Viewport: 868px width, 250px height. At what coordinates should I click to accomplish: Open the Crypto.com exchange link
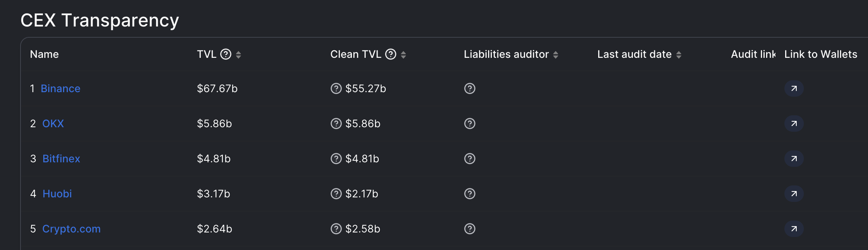click(x=71, y=229)
